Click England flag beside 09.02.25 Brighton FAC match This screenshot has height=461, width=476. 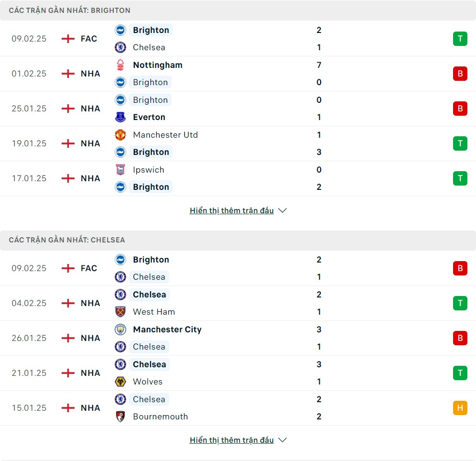coord(68,39)
